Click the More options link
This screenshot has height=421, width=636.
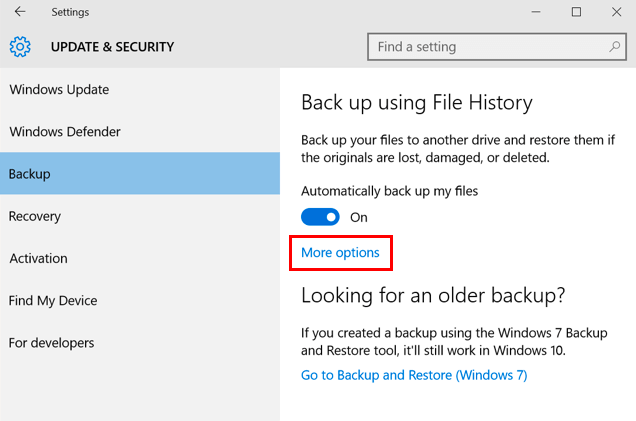coord(340,253)
